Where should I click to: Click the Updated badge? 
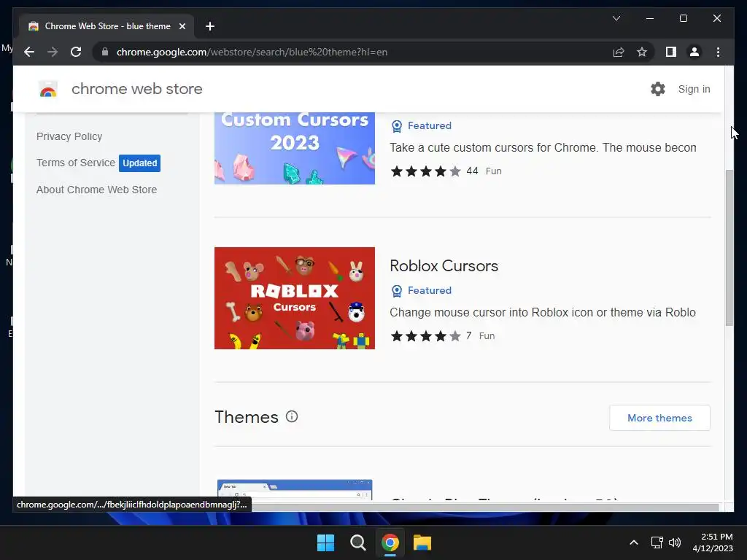click(x=139, y=163)
